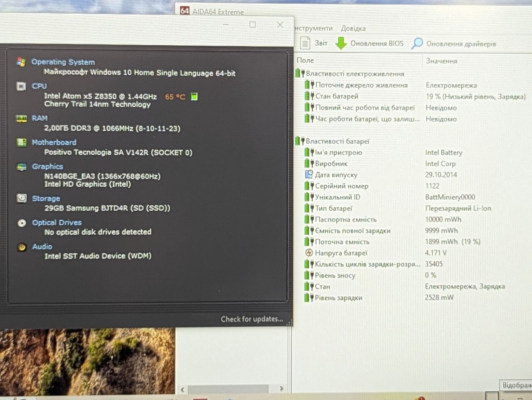Click the left arrow of the horizontal scrollbar
The width and height of the screenshot is (532, 400).
pyautogui.click(x=182, y=389)
